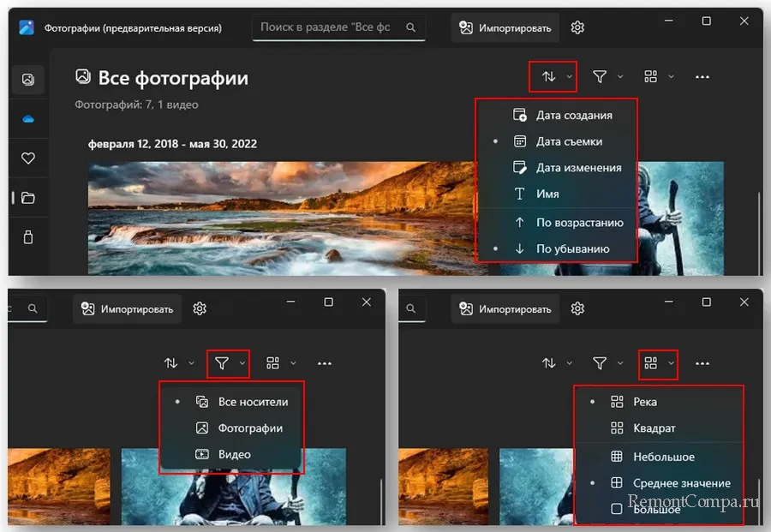Click the search magnifier in the filter-menu window
Image resolution: width=771 pixels, height=532 pixels.
pyautogui.click(x=33, y=308)
